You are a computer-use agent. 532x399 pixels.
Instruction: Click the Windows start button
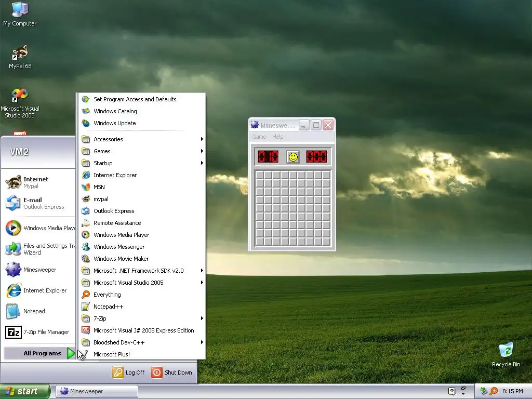(24, 391)
